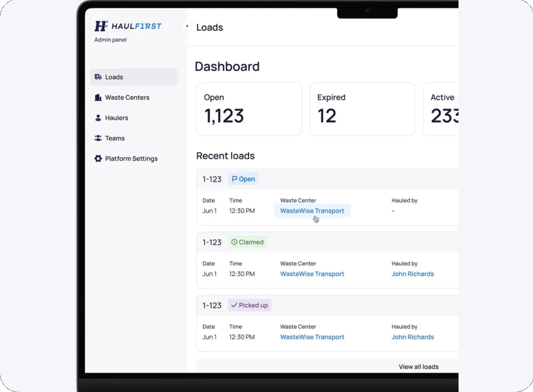Click the person icon for Haulers
Viewport: 533px width, 392px height.
click(x=98, y=118)
